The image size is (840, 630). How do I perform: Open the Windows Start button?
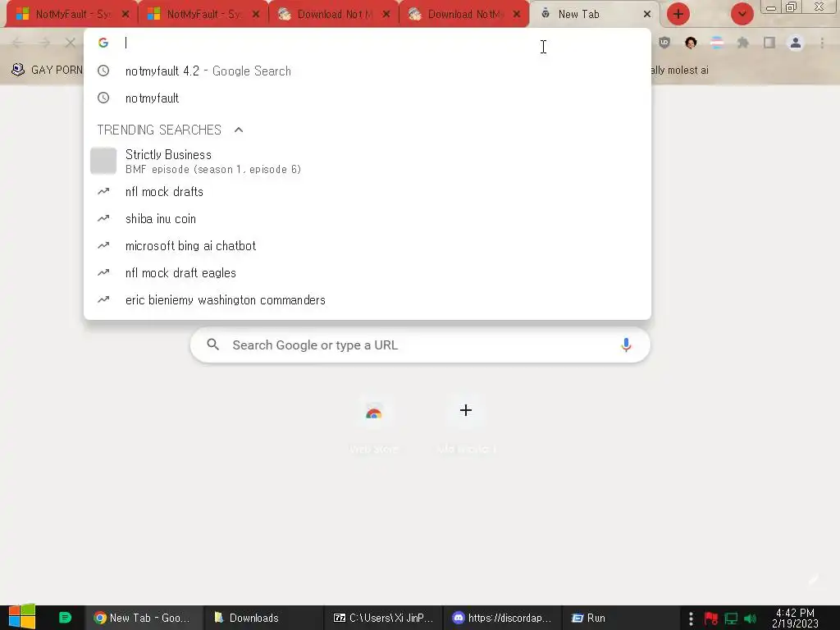21,617
